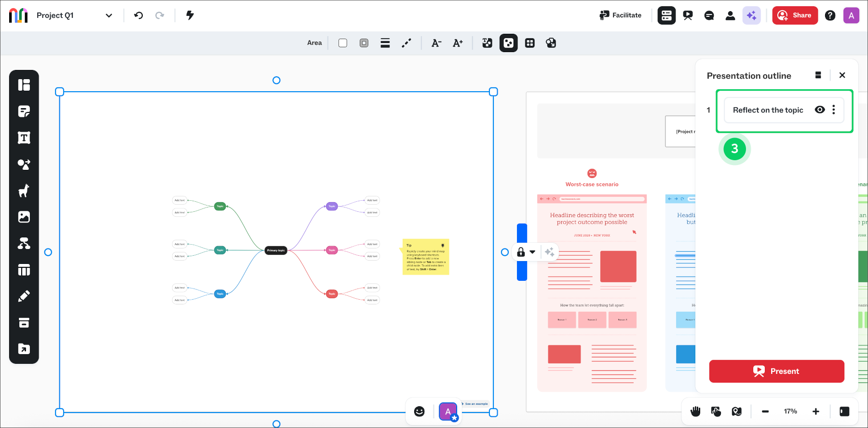Open the table tool in sidebar
This screenshot has width=868, height=428.
pos(24,270)
